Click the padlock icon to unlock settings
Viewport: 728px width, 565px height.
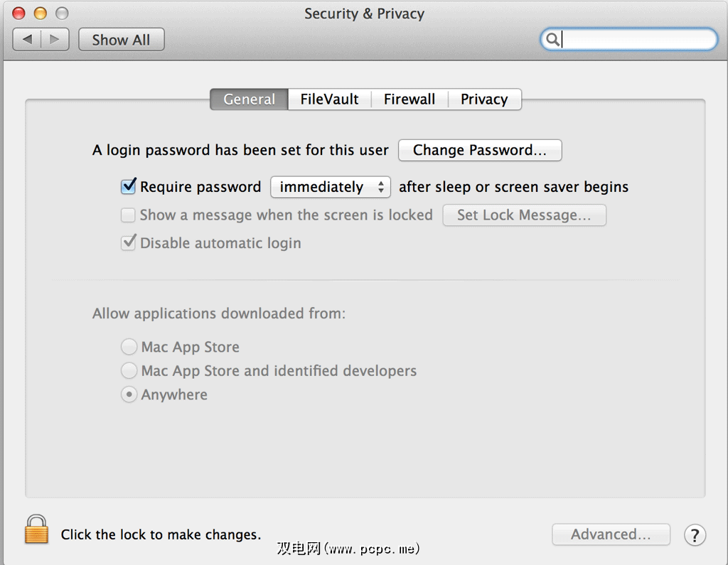(36, 530)
